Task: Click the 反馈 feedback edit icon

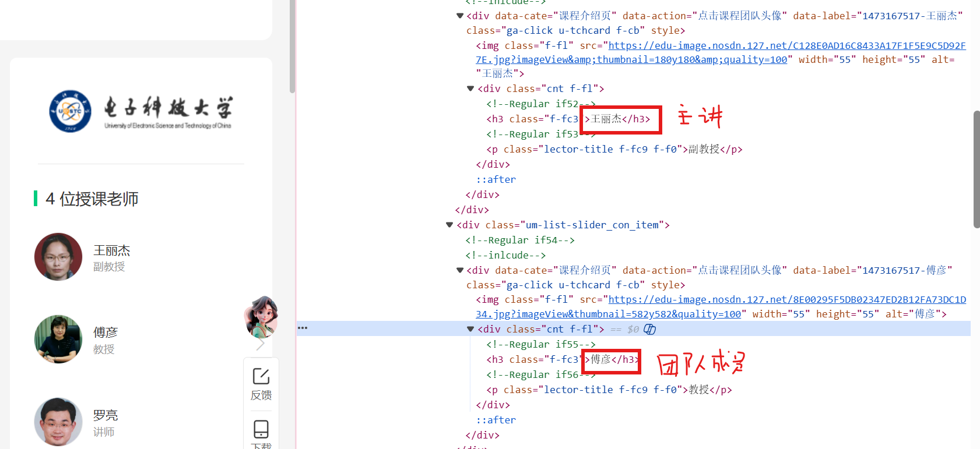Action: click(x=261, y=376)
